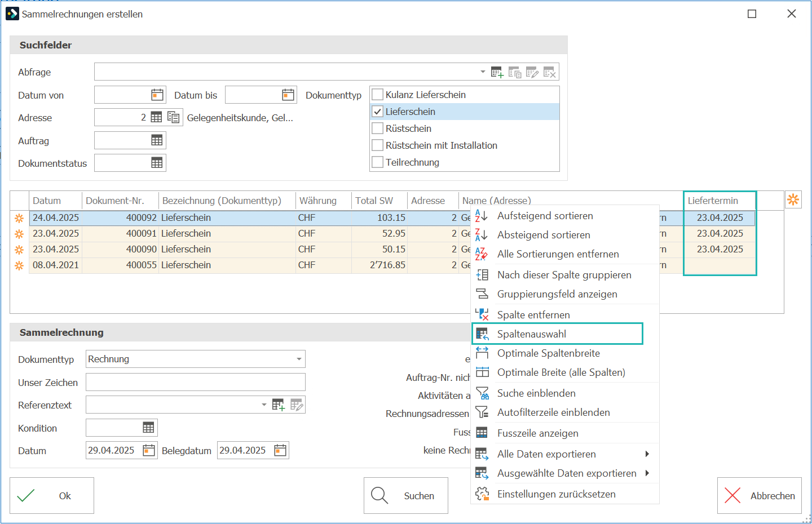Select Spaltenauswahl in the context menu
The height and width of the screenshot is (524, 812).
(x=565, y=334)
